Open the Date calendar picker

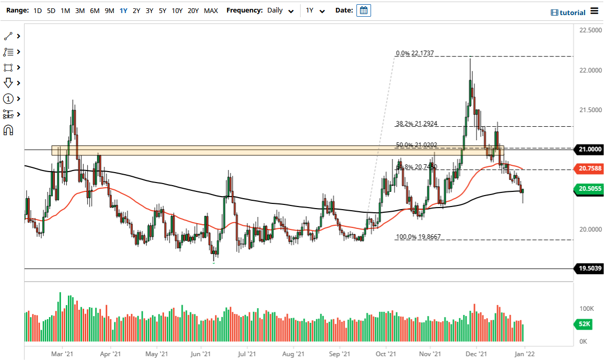363,10
